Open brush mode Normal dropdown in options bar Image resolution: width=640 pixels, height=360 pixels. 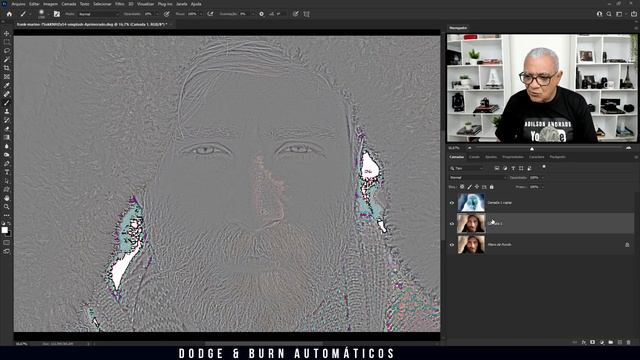(99, 14)
